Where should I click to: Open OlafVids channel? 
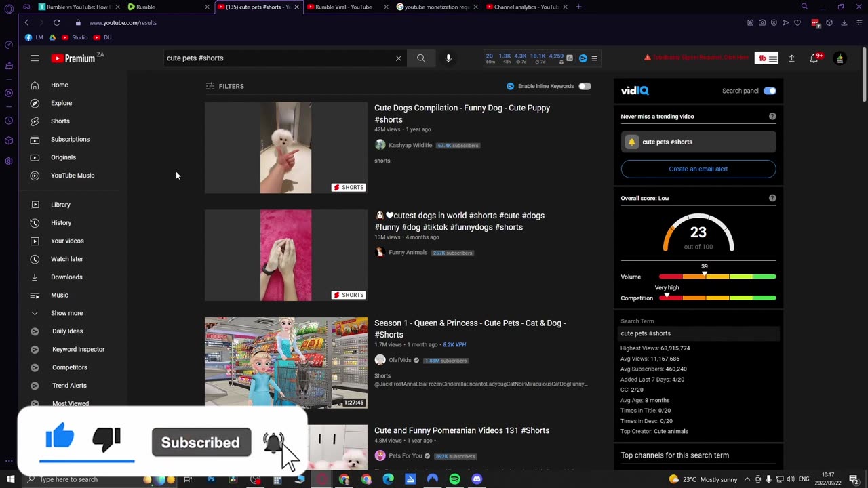(400, 361)
